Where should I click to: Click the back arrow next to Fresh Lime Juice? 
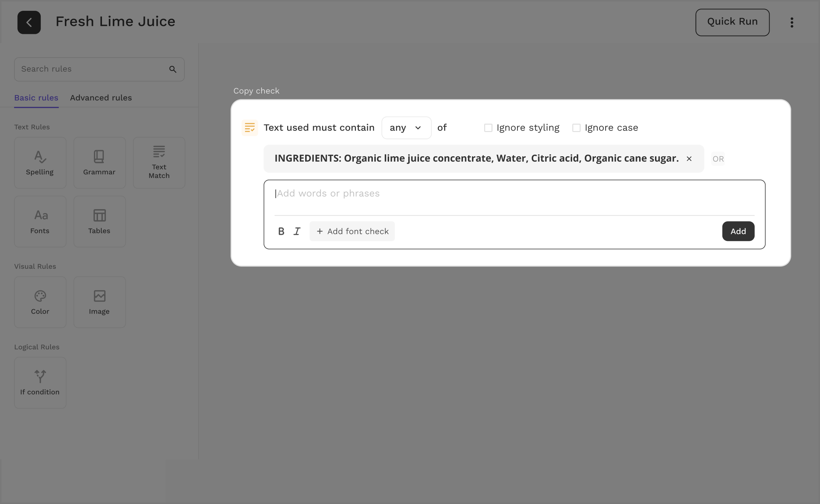point(29,22)
